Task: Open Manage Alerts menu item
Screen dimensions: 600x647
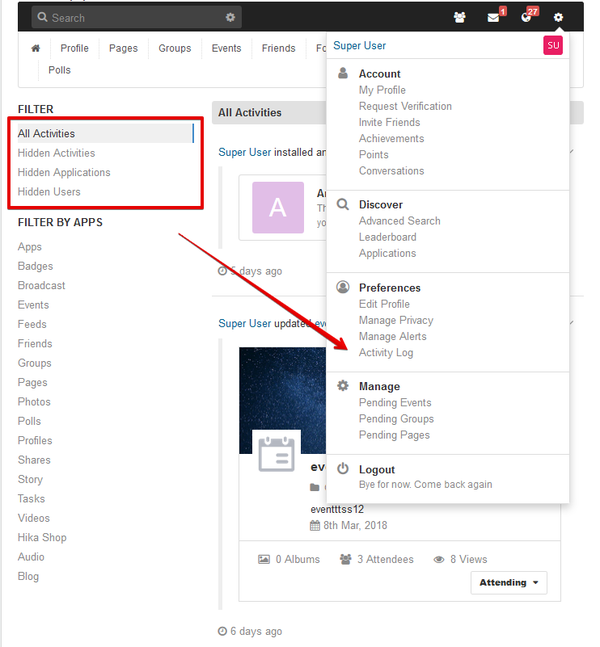Action: [392, 336]
